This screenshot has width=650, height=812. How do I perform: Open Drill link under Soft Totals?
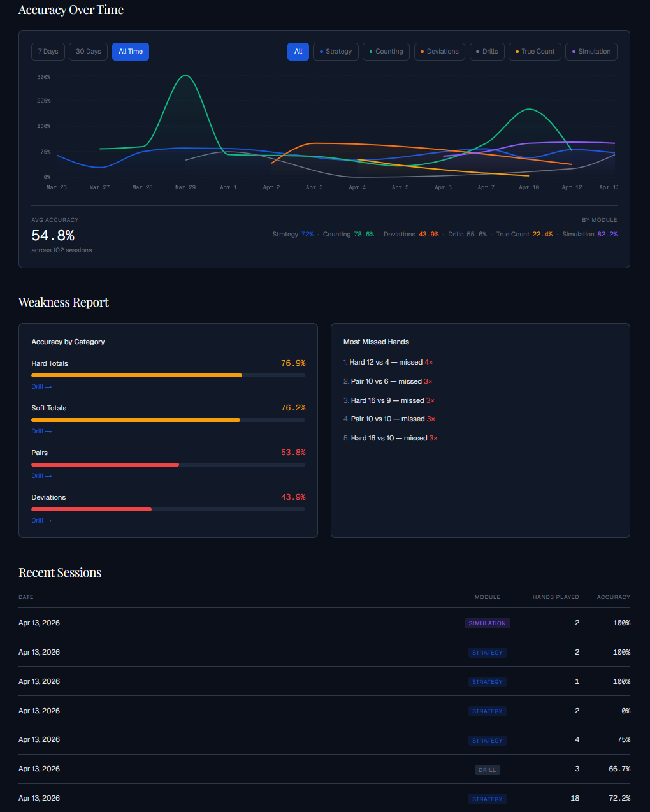point(41,431)
